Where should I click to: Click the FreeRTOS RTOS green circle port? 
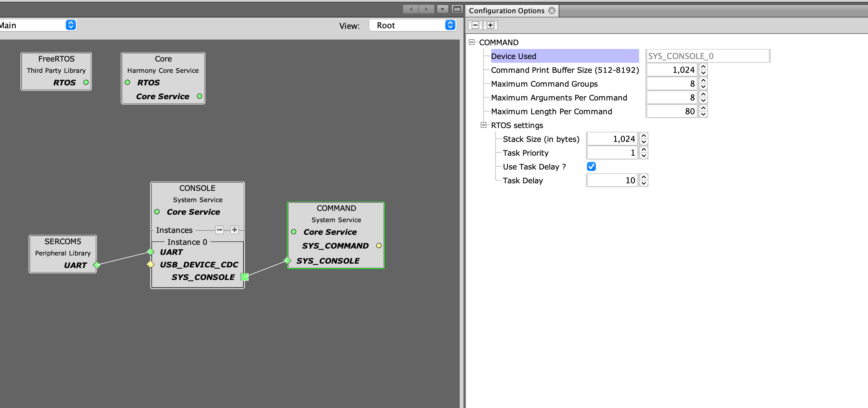coord(86,82)
